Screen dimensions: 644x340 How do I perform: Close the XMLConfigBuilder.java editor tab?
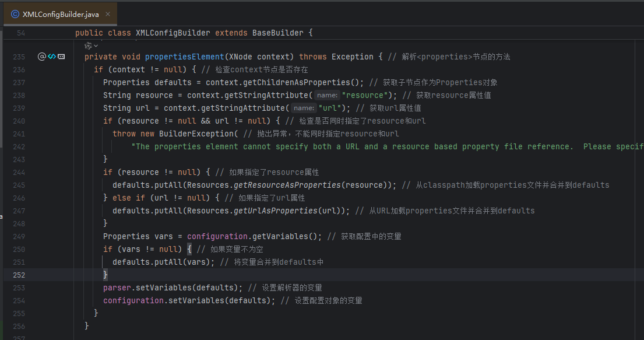(x=108, y=14)
